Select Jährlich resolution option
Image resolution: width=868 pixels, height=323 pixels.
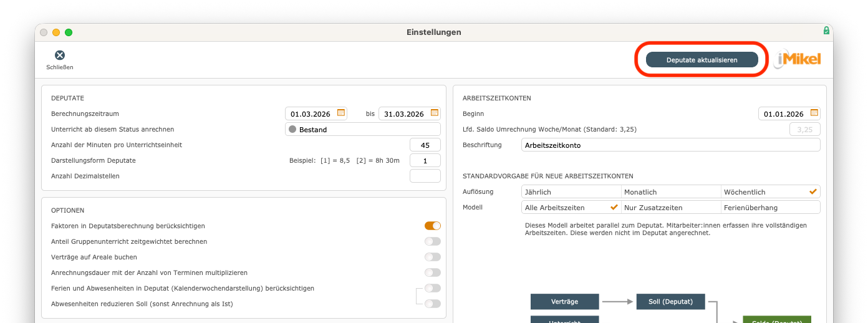pos(571,191)
